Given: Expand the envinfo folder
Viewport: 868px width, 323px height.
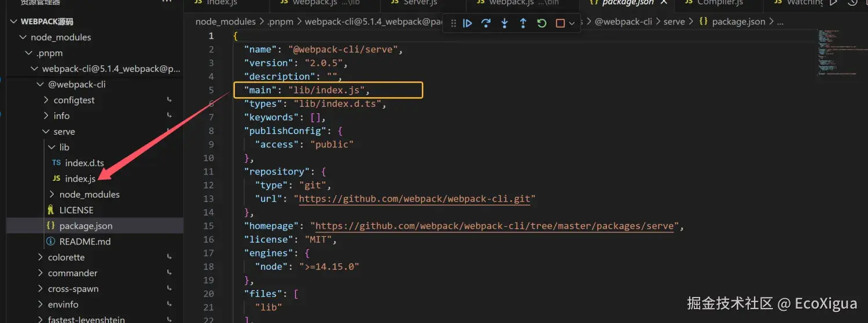Looking at the screenshot, I should click(41, 305).
